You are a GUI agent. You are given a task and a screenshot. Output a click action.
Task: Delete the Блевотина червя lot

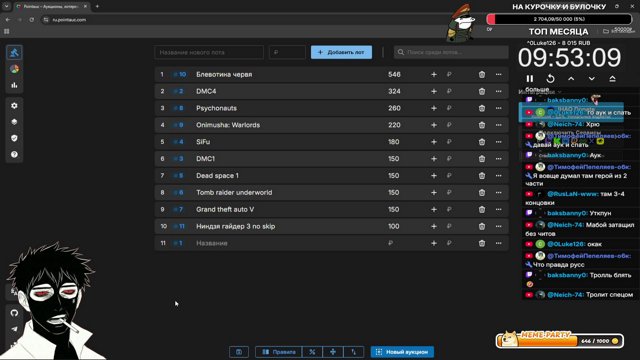pos(482,75)
